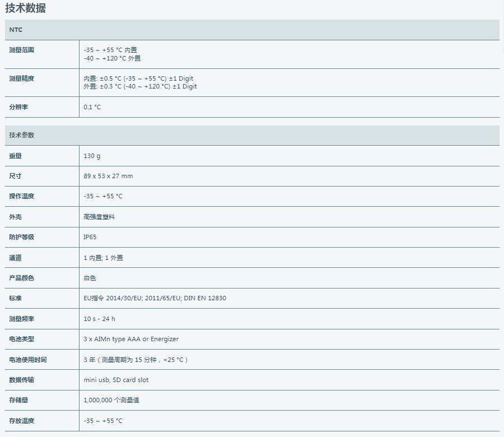Click the 技术数据 heading
The width and height of the screenshot is (504, 437).
pos(26,8)
